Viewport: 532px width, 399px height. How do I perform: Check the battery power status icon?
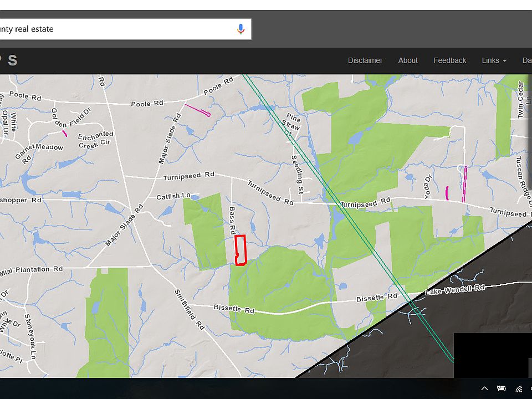point(502,388)
